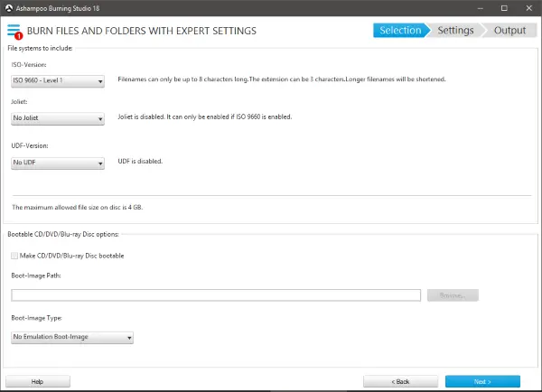
Task: Go back with the Back button
Action: click(x=400, y=382)
